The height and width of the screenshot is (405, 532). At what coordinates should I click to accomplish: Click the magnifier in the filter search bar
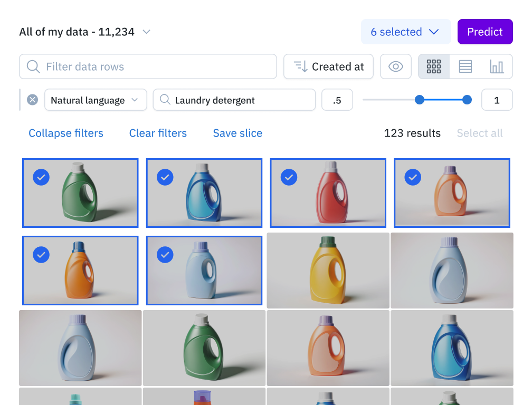33,66
